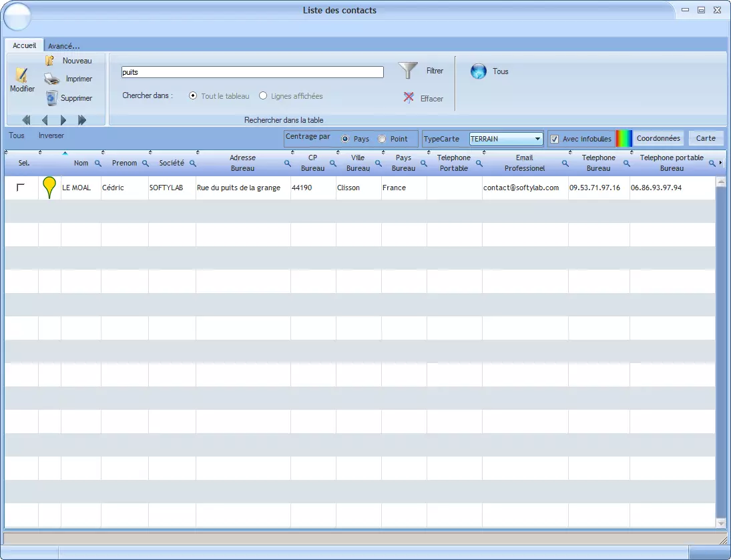The height and width of the screenshot is (560, 731).
Task: Click the Nom column sort arrow
Action: (65, 153)
